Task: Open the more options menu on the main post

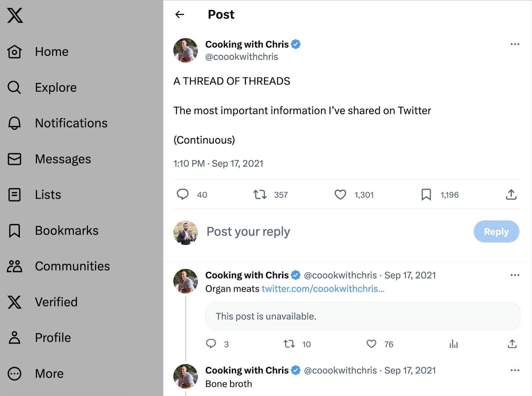Action: coord(514,44)
